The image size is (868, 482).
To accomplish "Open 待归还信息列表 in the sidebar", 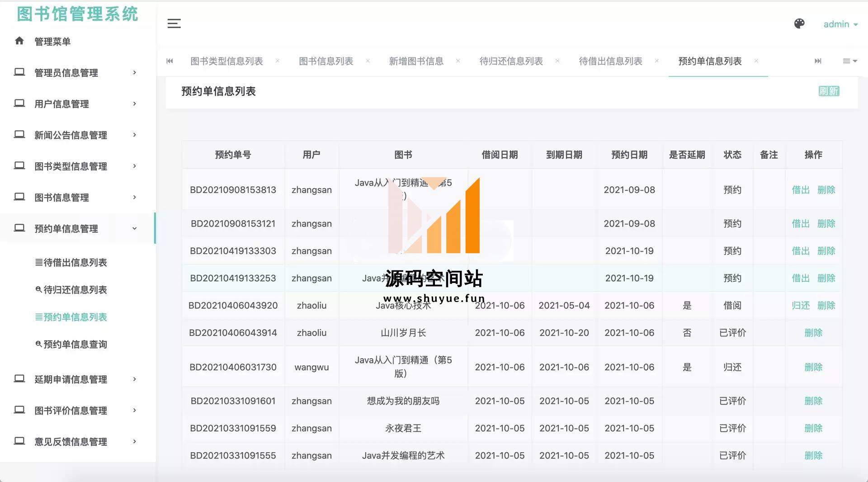I will (x=71, y=289).
